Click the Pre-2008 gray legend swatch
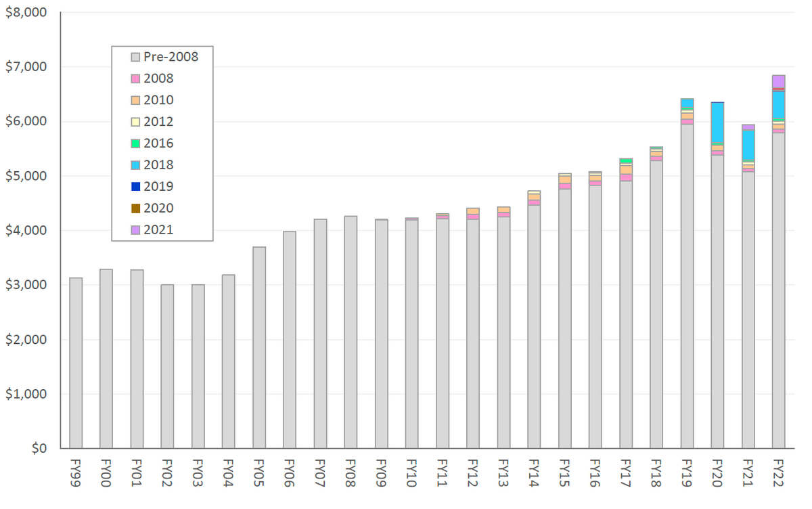The image size is (812, 509). [x=135, y=57]
